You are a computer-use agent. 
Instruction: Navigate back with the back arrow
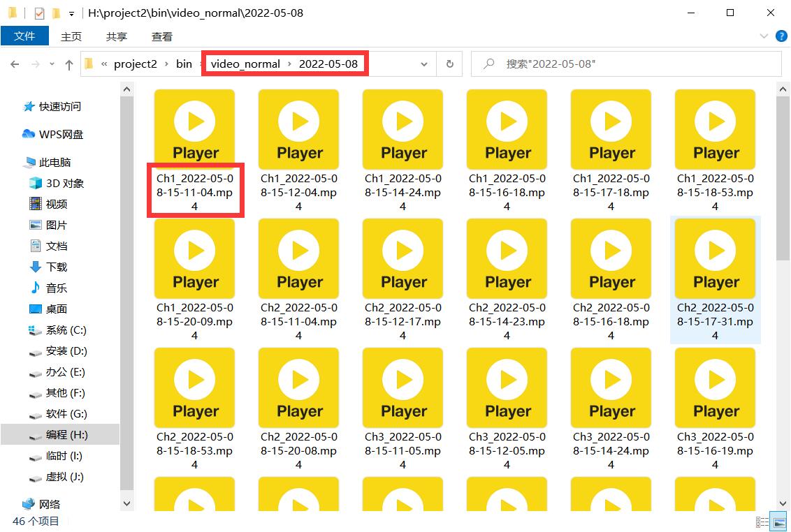tap(15, 64)
